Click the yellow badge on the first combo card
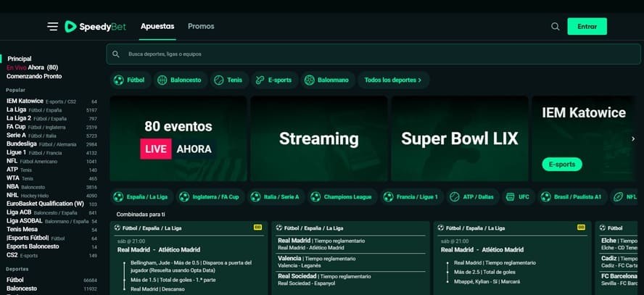The width and height of the screenshot is (644, 295). pyautogui.click(x=258, y=228)
